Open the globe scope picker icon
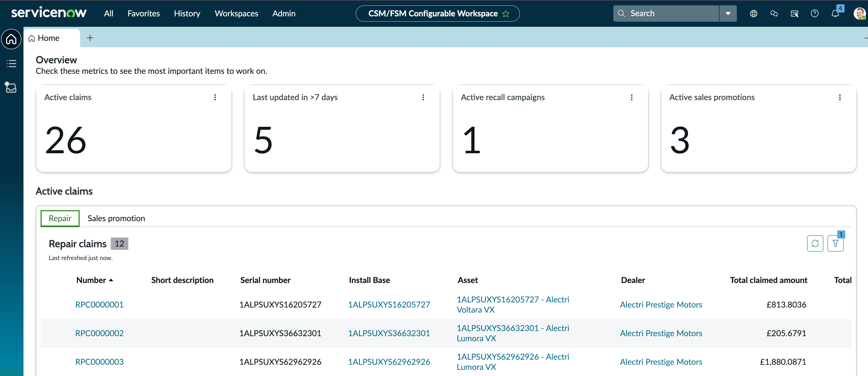This screenshot has width=868, height=376. pyautogui.click(x=753, y=14)
